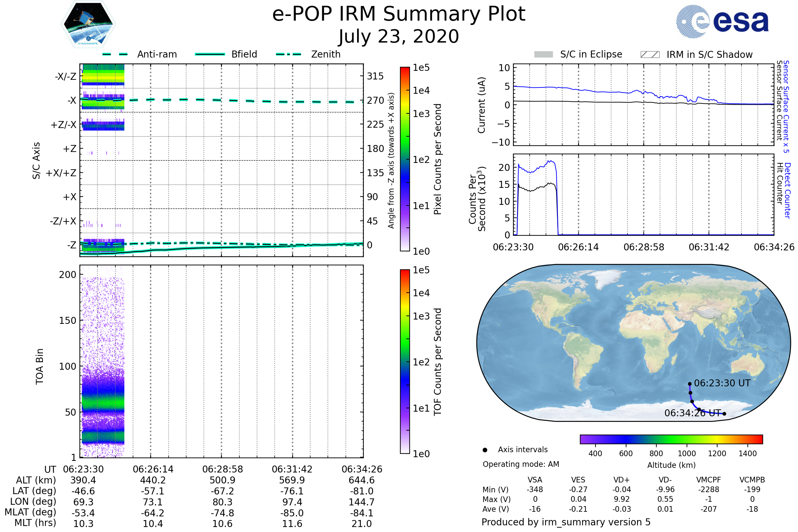798x532 pixels.
Task: Click the Produced by irm_summary version text
Action: click(x=566, y=522)
